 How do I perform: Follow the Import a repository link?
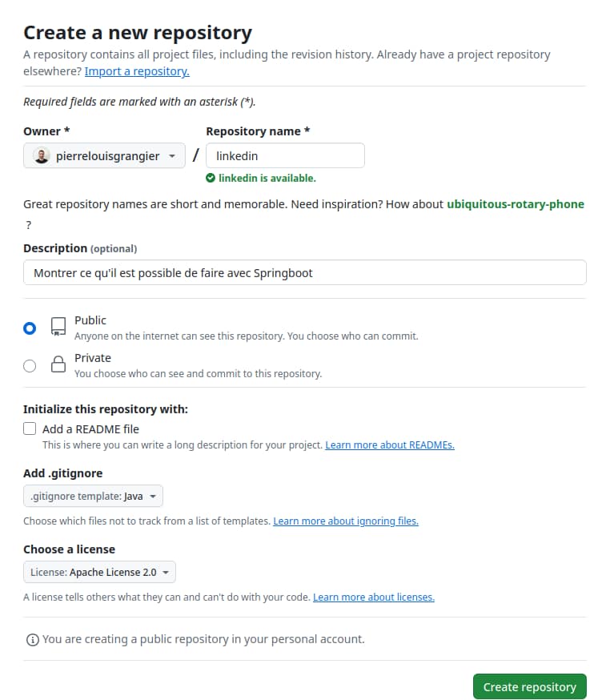point(137,71)
